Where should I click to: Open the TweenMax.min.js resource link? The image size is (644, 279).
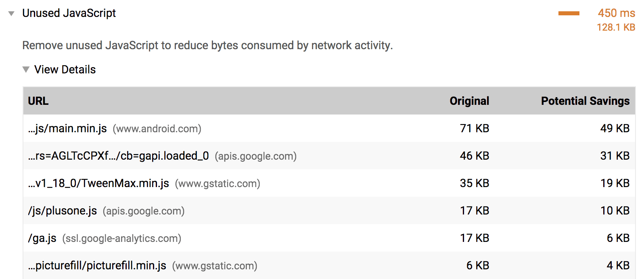[99, 183]
